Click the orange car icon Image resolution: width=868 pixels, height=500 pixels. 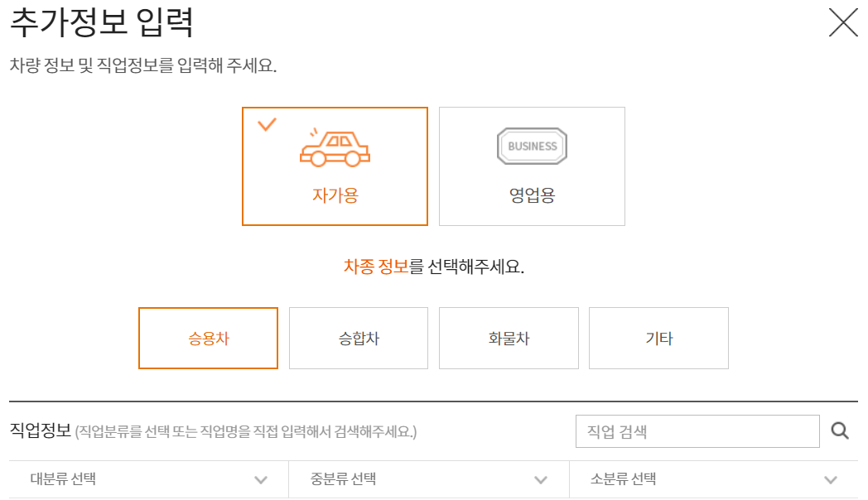coord(335,147)
